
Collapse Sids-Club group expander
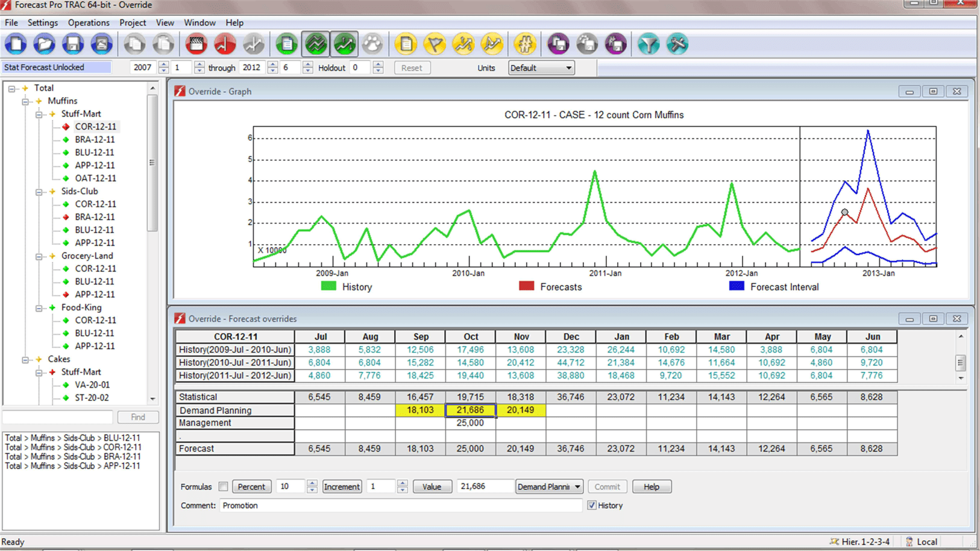click(x=39, y=192)
